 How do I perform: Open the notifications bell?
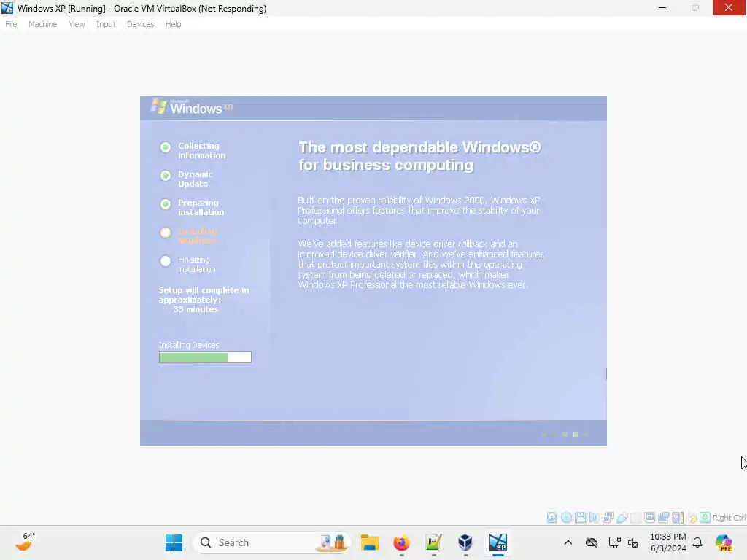pos(697,542)
